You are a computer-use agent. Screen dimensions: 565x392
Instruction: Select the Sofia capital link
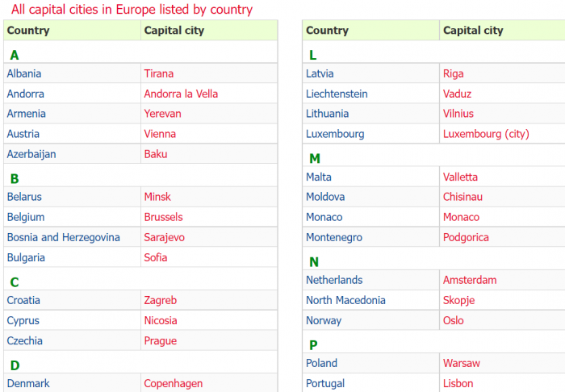[156, 257]
